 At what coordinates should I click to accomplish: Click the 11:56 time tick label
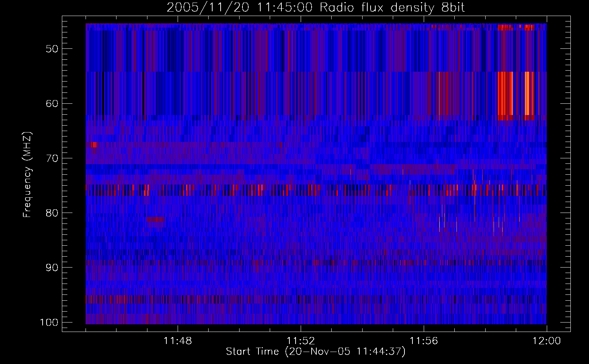point(424,341)
